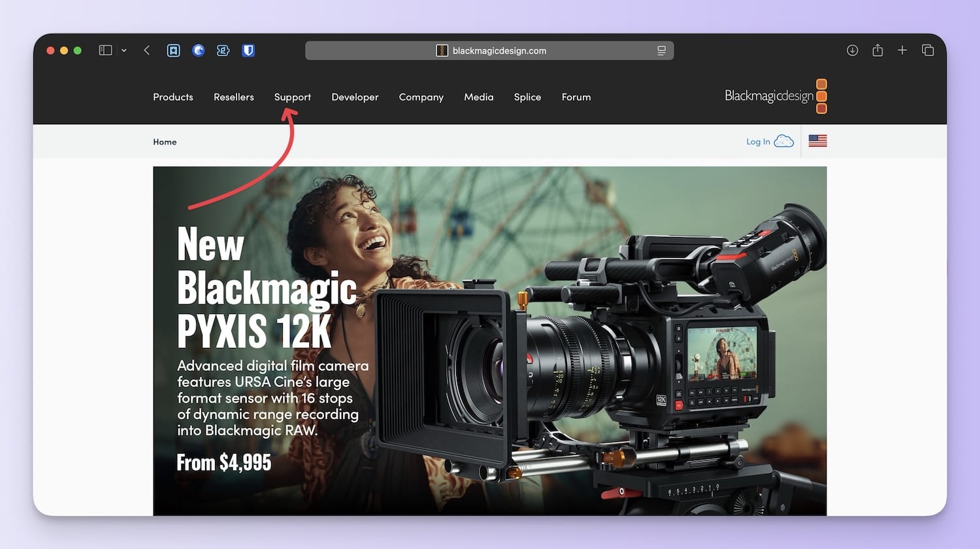Click the Blackmagicdesign logo
The height and width of the screenshot is (549, 980).
click(x=776, y=96)
